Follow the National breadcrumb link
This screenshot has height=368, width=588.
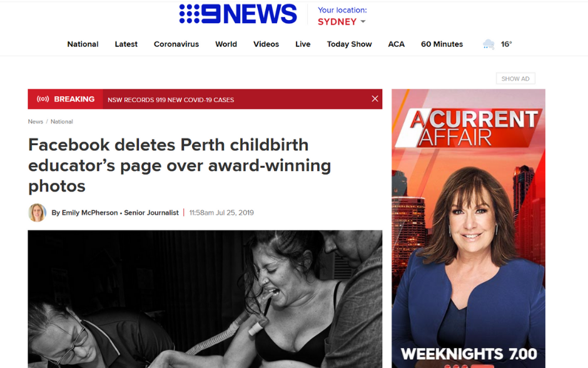coord(61,121)
